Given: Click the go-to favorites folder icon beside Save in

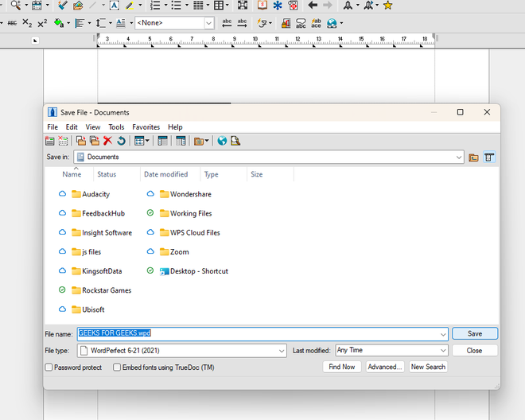Looking at the screenshot, I should pos(473,157).
